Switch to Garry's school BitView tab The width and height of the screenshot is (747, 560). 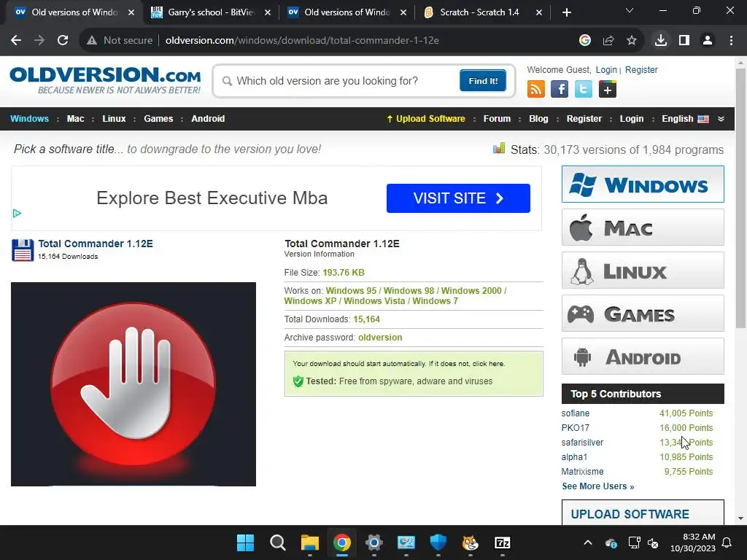tap(211, 12)
